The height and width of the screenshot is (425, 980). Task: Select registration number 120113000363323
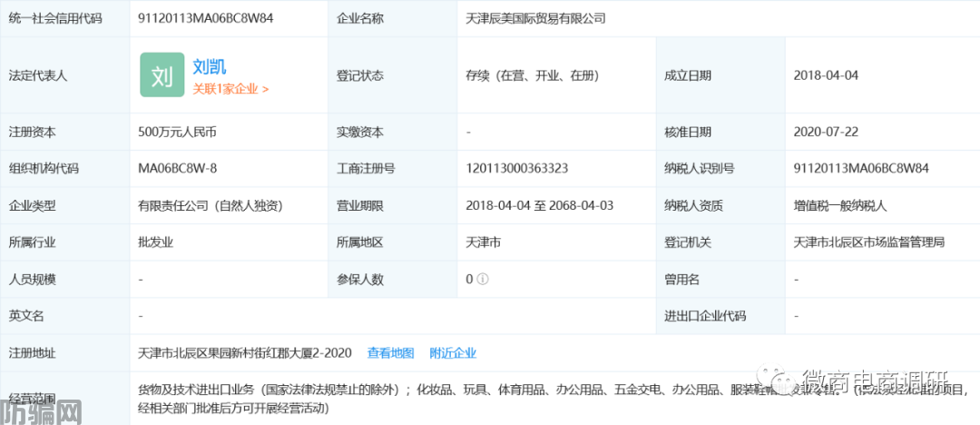point(517,168)
